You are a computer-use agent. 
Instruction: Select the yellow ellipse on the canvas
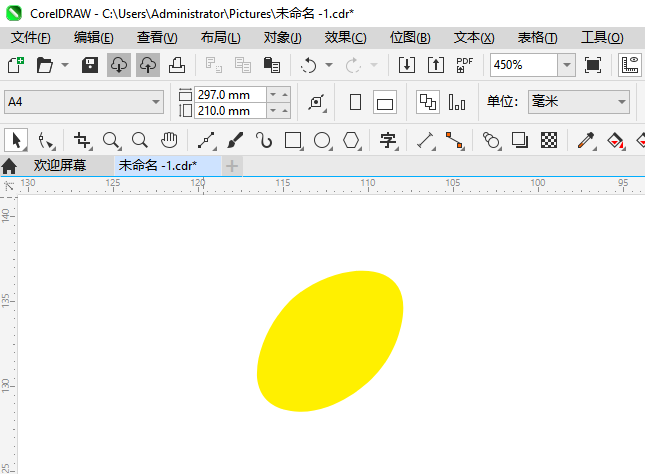click(330, 341)
